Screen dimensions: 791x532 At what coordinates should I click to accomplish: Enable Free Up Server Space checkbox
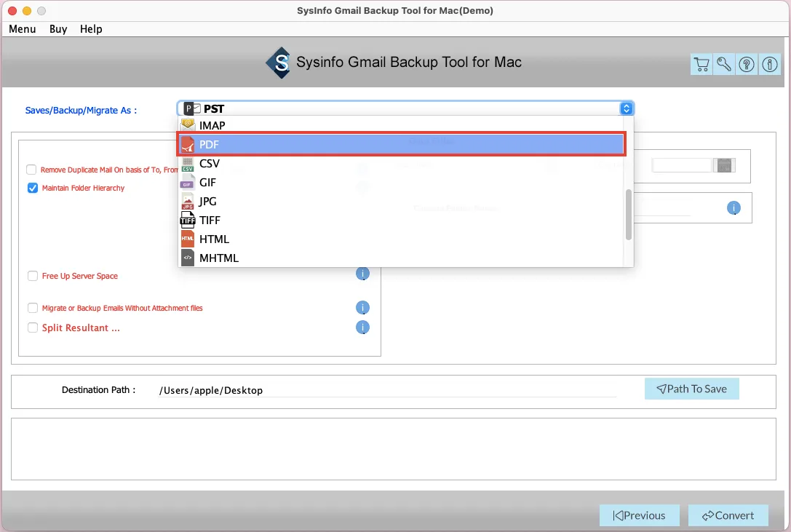[33, 276]
